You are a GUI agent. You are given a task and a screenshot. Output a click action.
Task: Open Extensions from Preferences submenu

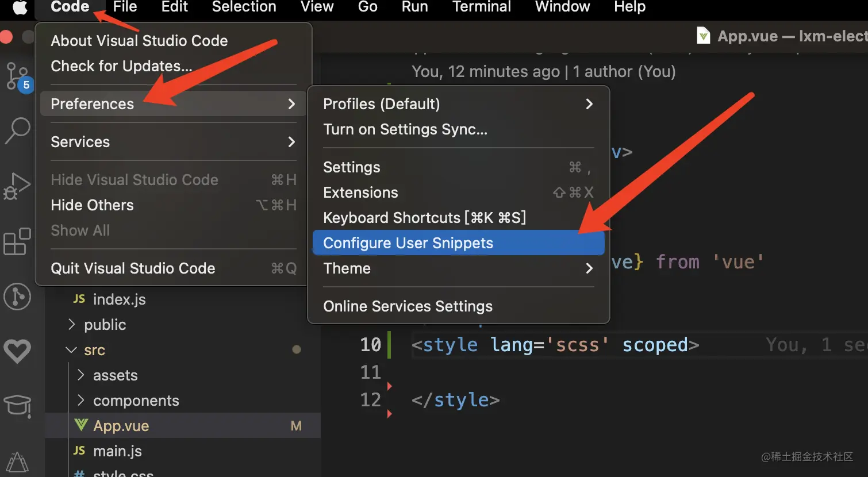tap(459, 193)
